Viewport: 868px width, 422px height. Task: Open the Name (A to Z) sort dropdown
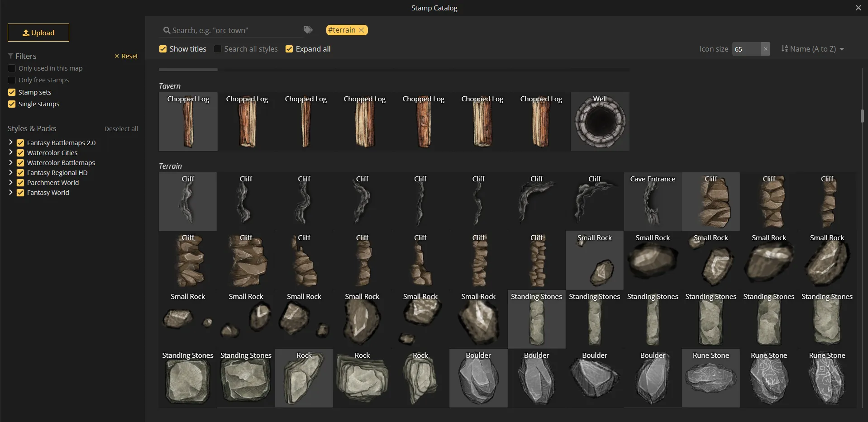(x=812, y=49)
